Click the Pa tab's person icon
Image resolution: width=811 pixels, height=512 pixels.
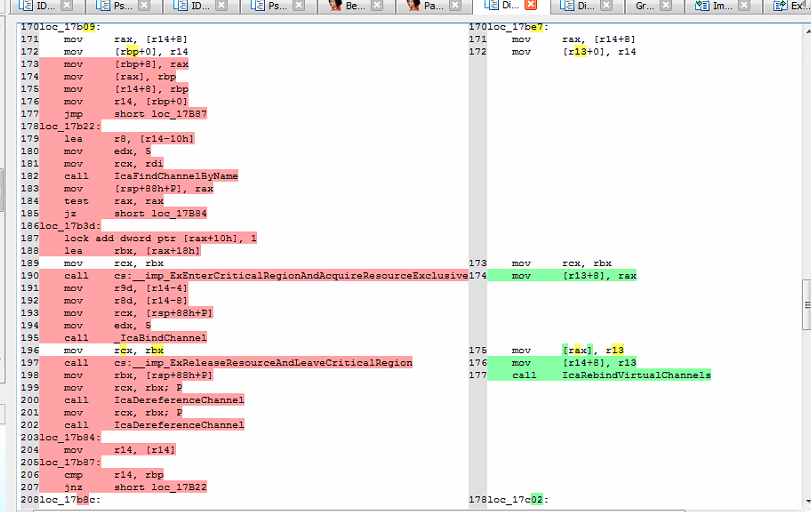coord(414,7)
